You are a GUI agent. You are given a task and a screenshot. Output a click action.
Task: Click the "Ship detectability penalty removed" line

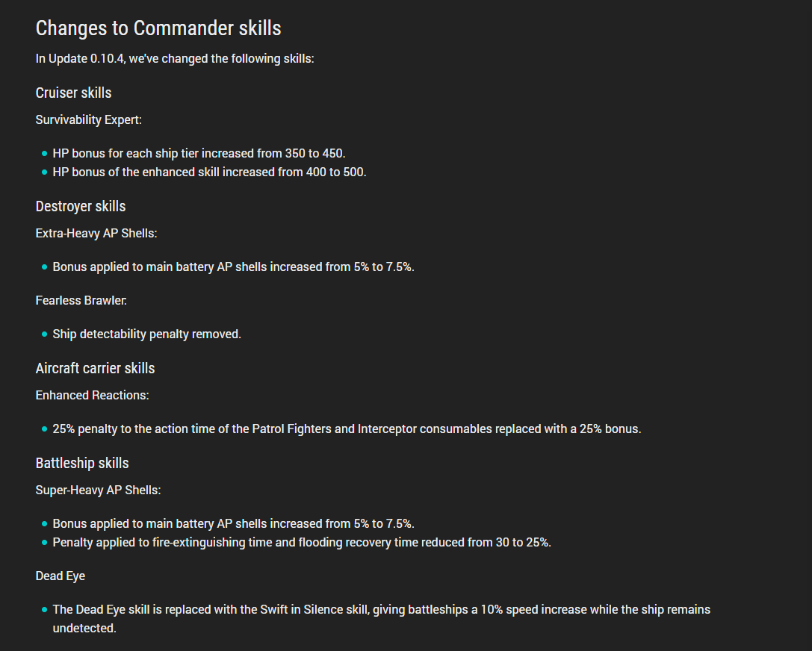pos(146,334)
